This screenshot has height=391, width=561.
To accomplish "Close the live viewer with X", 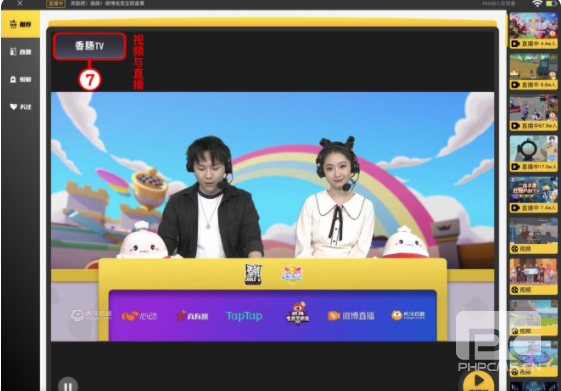I will click(20, 3).
